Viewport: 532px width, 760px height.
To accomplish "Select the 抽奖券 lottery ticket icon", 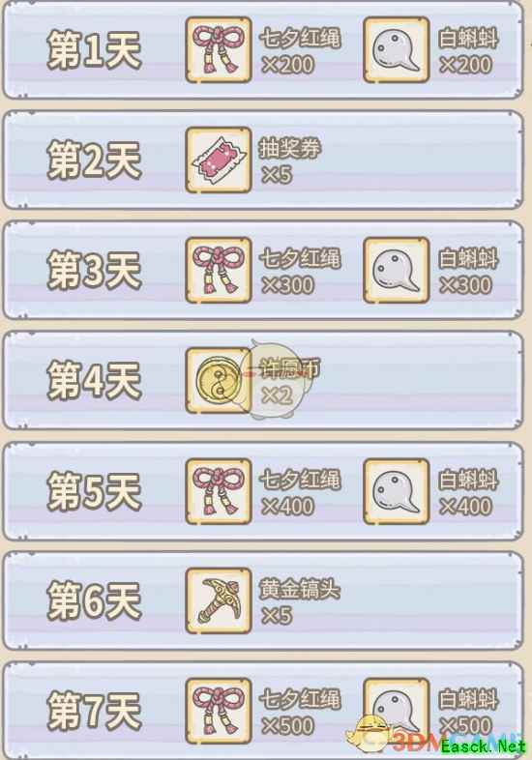I will click(219, 160).
